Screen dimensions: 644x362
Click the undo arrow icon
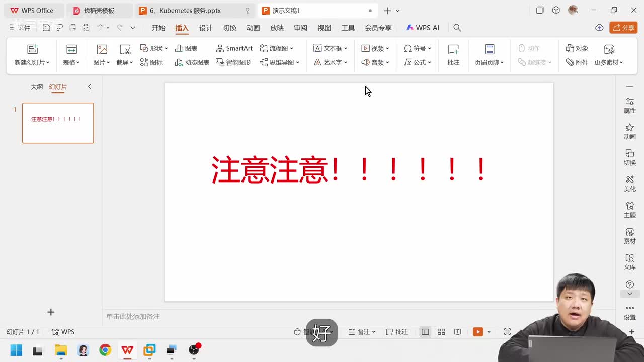click(x=100, y=28)
